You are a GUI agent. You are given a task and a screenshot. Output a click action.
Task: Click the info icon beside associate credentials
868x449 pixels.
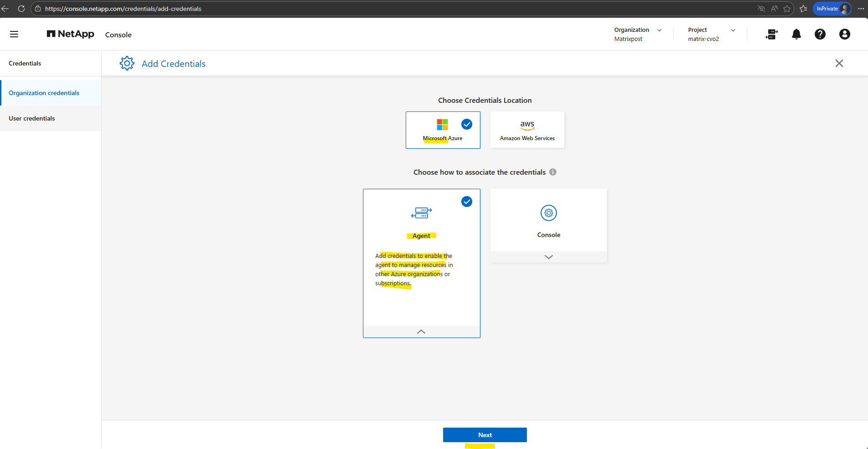(x=553, y=172)
